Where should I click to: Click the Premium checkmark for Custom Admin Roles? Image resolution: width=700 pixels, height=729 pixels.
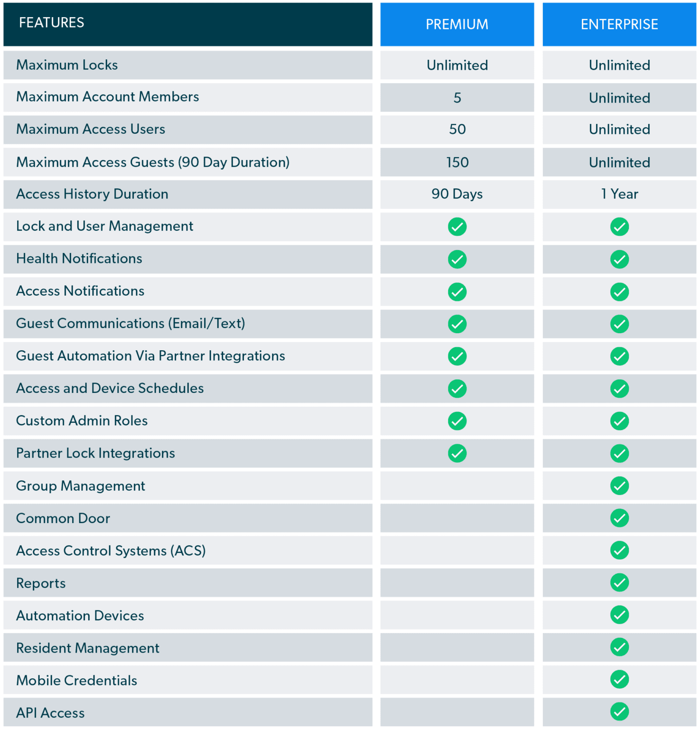(457, 421)
